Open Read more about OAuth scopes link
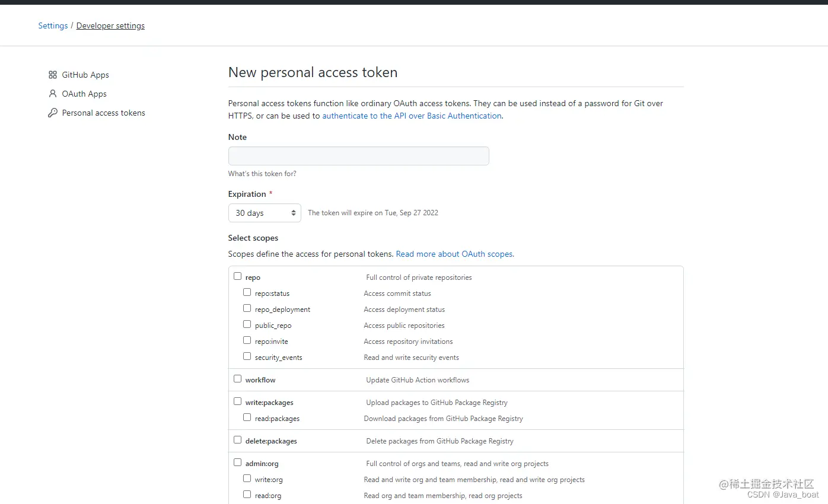Viewport: 828px width, 504px height. 454,254
